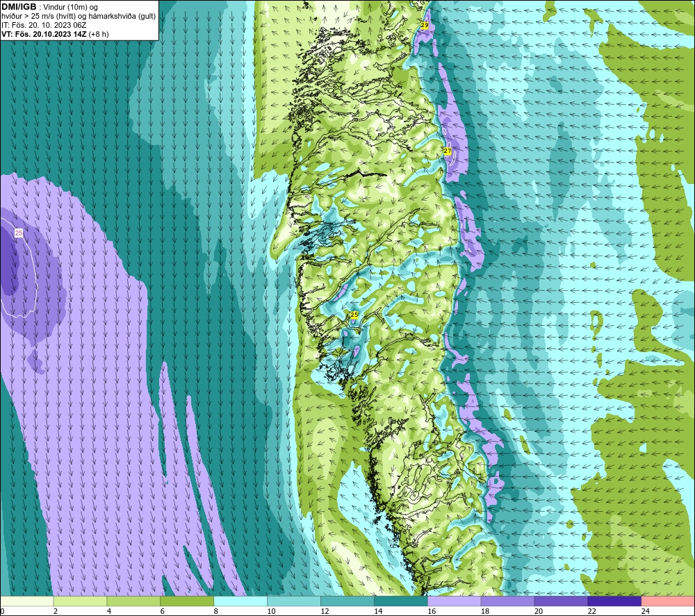Click the purple swatch for 18–20 m/s
The image size is (695, 616).
507,601
